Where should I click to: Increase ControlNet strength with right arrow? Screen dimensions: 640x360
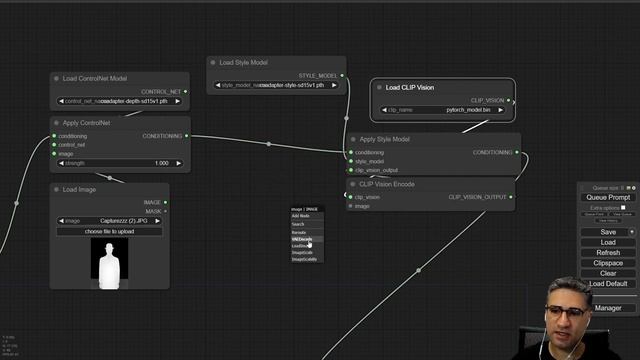[x=178, y=163]
